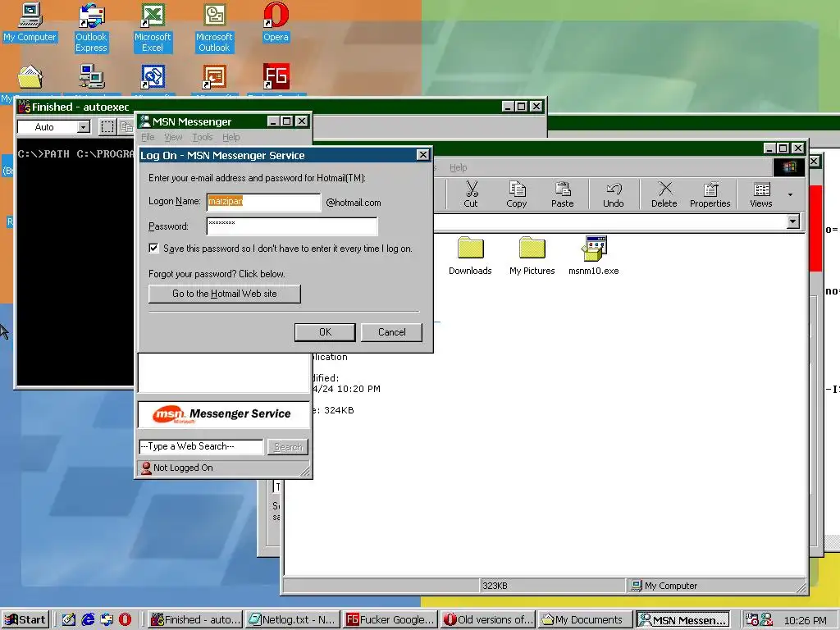Click the Mark selection icon in autoexec toolbar
Screen dimensions: 840x630
click(x=107, y=127)
